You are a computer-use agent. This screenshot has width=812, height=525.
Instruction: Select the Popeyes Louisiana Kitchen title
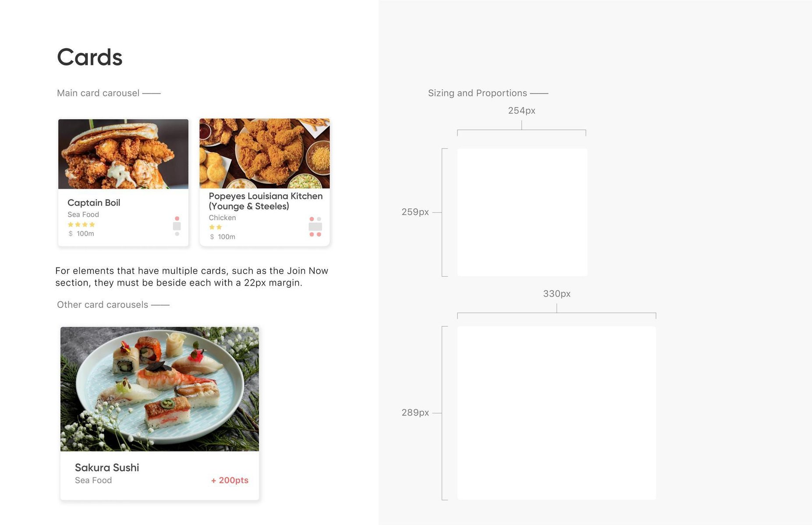[x=266, y=201]
